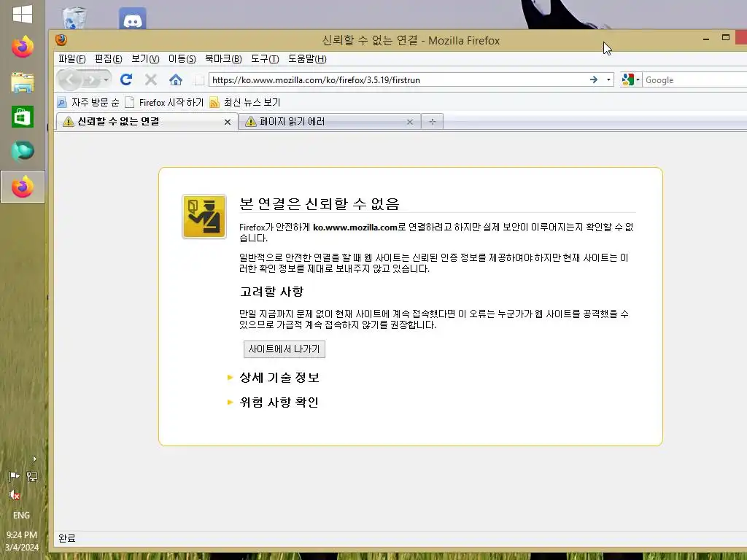
Task: Open a new tab with plus button
Action: (x=432, y=122)
